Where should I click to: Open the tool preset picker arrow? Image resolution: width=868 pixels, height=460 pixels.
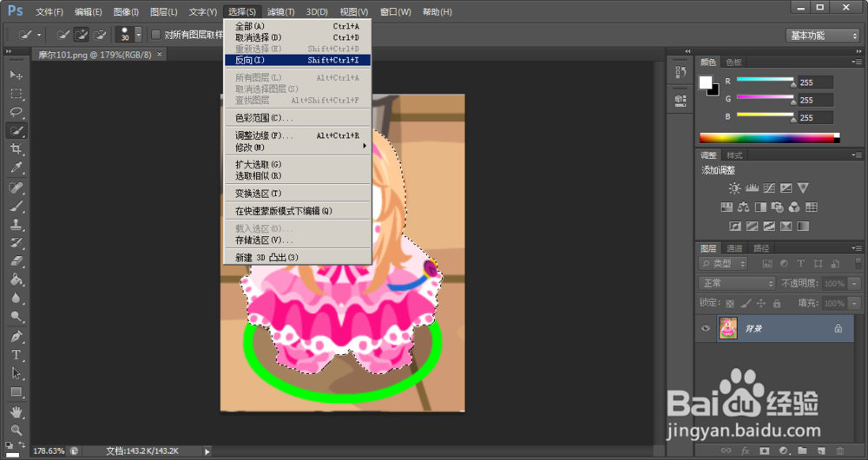(39, 35)
